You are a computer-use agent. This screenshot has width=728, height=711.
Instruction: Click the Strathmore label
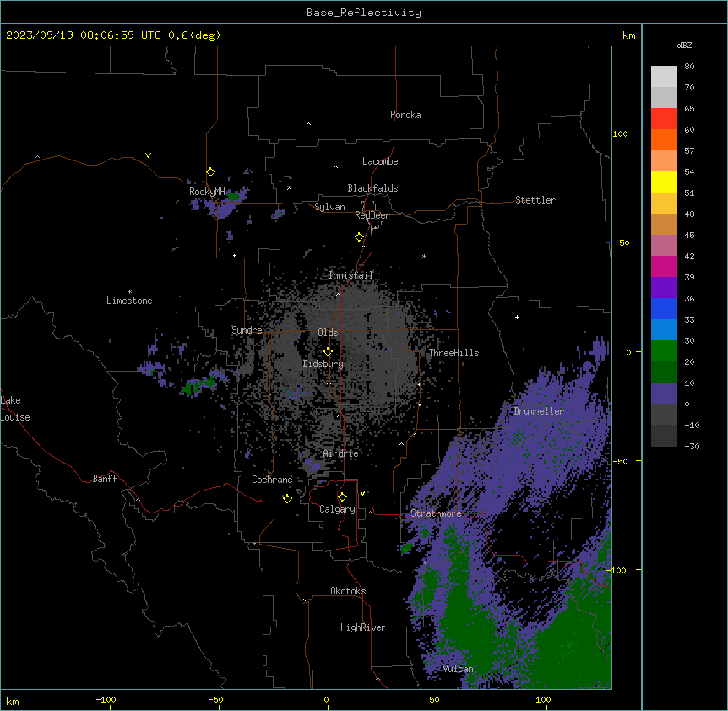pyautogui.click(x=436, y=513)
